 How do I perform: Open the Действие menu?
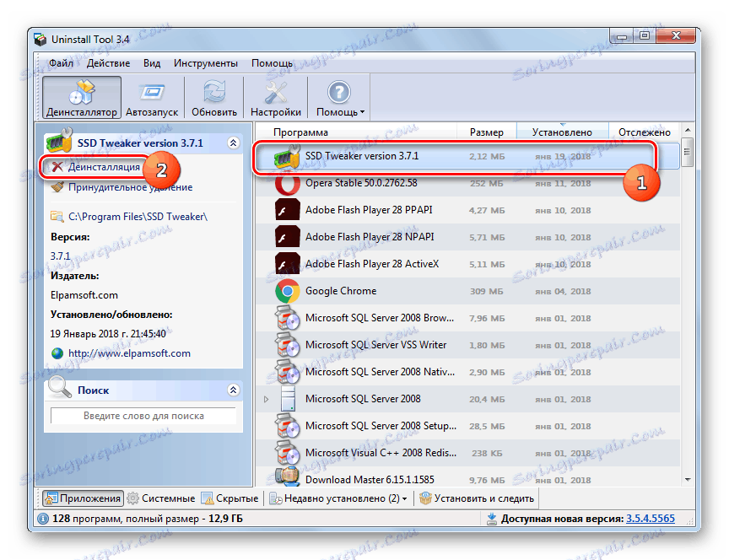click(x=108, y=63)
